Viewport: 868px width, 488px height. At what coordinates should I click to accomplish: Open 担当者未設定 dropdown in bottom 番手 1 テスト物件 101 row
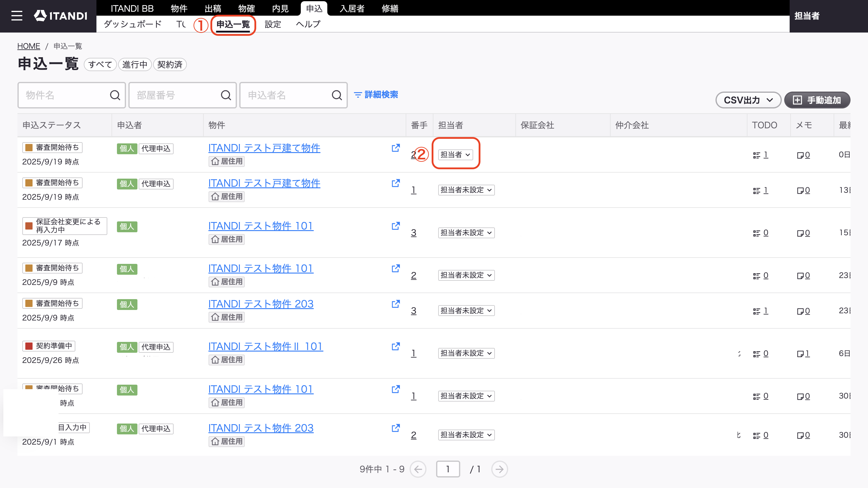[x=466, y=396]
